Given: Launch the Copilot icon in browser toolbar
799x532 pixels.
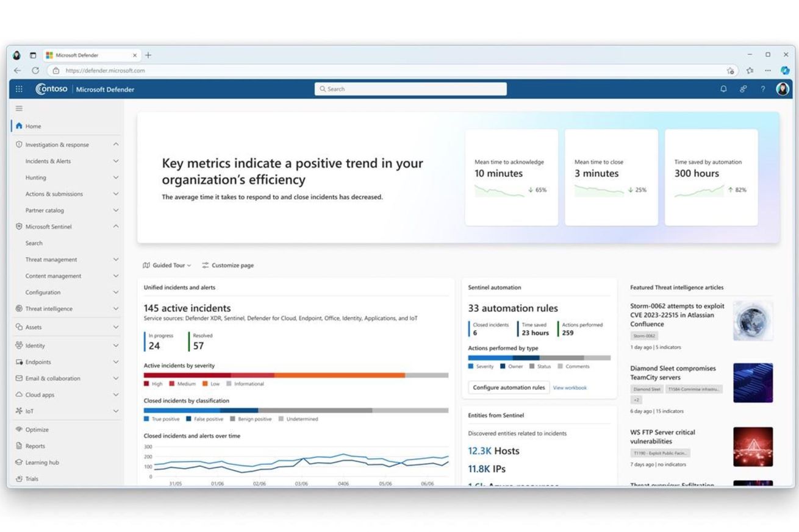Looking at the screenshot, I should 786,71.
